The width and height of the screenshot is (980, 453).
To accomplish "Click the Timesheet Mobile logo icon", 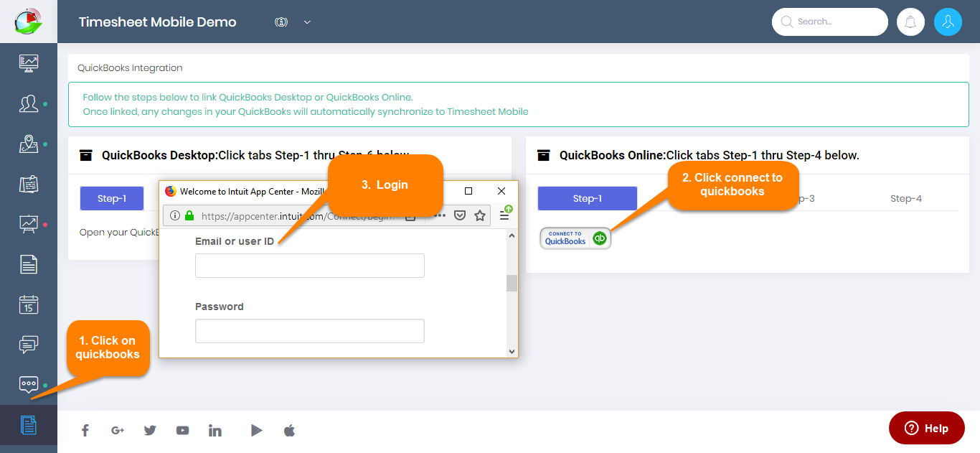I will pyautogui.click(x=29, y=21).
